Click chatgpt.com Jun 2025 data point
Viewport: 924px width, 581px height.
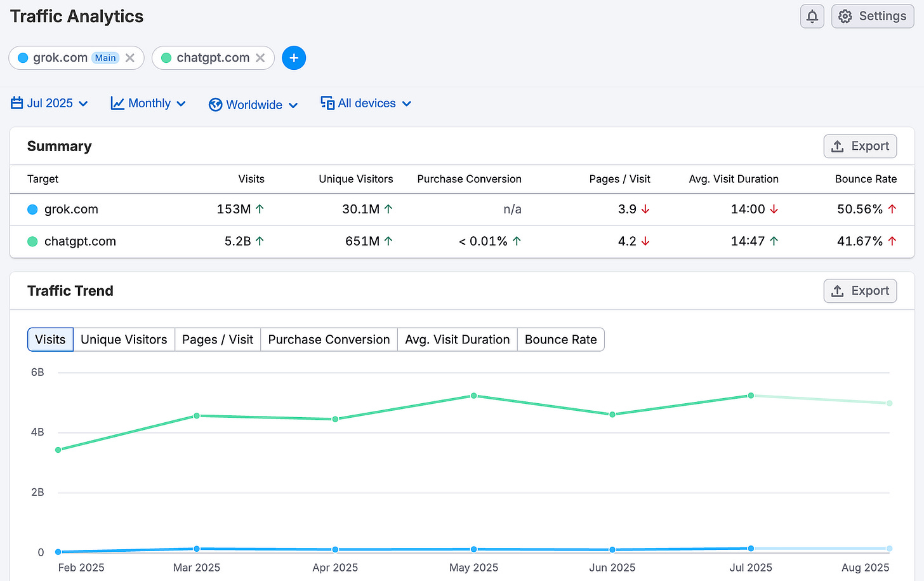[612, 415]
